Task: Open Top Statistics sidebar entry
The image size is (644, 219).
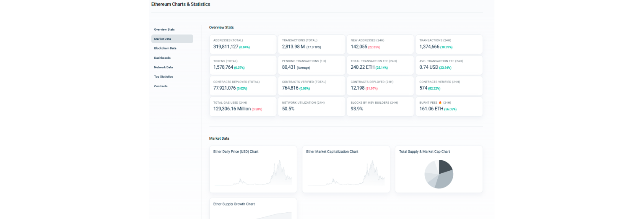Action: 164,76
